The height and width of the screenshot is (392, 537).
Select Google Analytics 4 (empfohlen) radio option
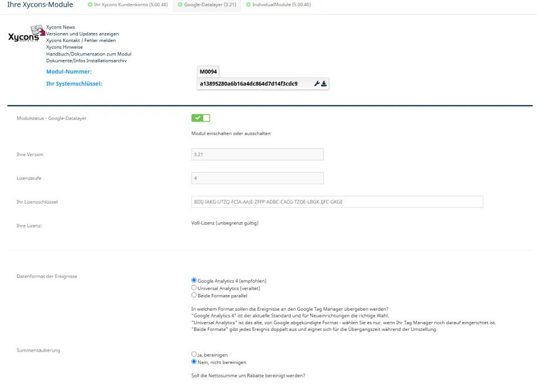coord(194,280)
